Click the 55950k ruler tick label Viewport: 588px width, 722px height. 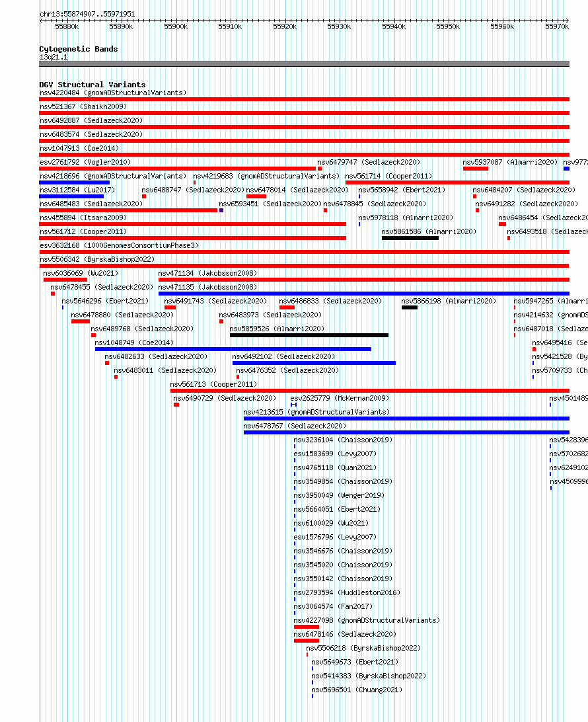pyautogui.click(x=448, y=26)
